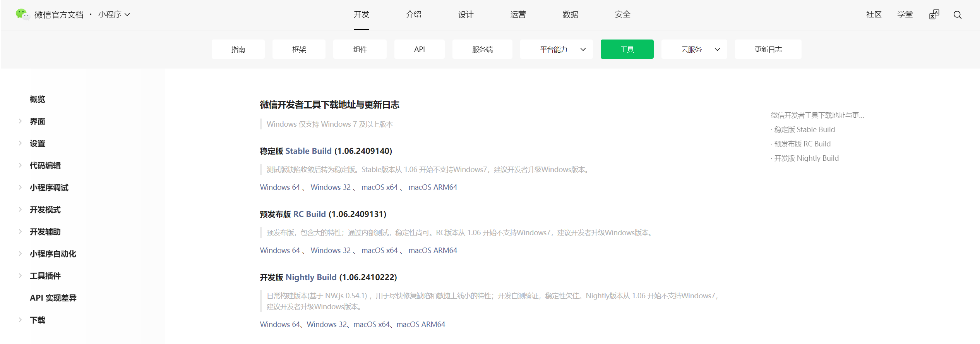
Task: Select the 服务端 sub-navigation button
Action: pos(482,49)
